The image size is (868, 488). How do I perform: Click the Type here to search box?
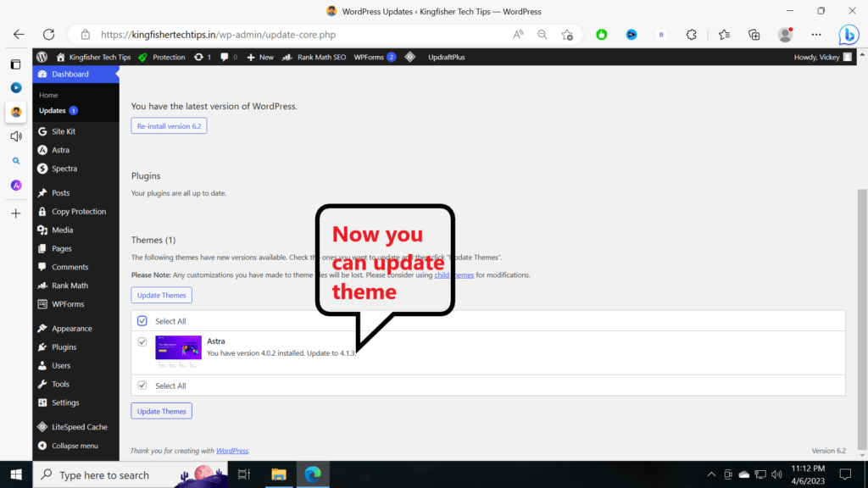pyautogui.click(x=131, y=474)
